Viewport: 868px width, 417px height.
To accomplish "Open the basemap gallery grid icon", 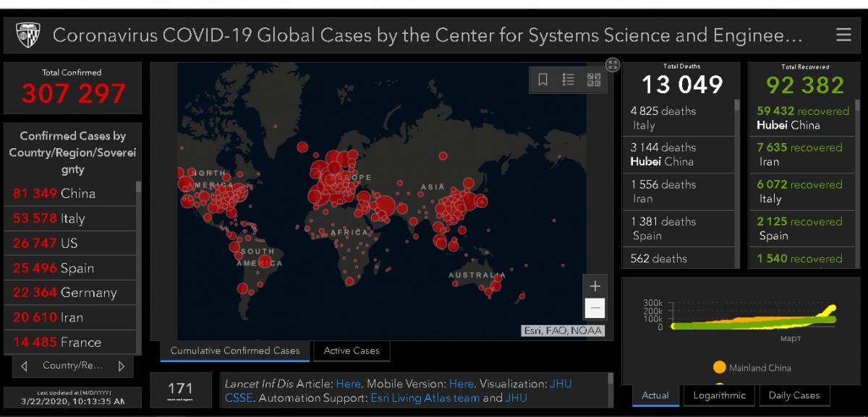I will (594, 79).
